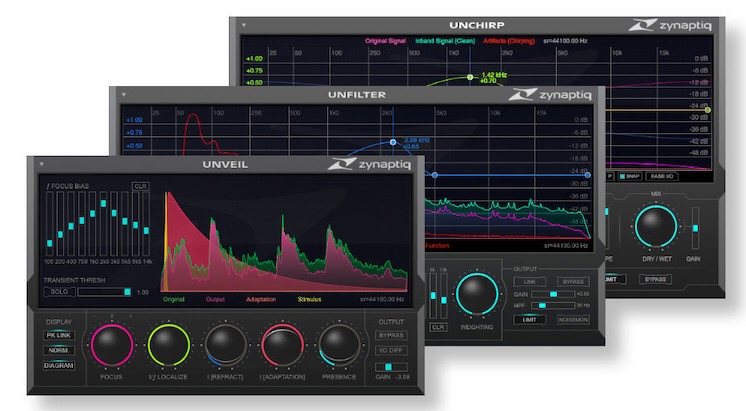746x411 pixels.
Task: Click the REFRACT knob in UNVEIL
Action: 225,345
